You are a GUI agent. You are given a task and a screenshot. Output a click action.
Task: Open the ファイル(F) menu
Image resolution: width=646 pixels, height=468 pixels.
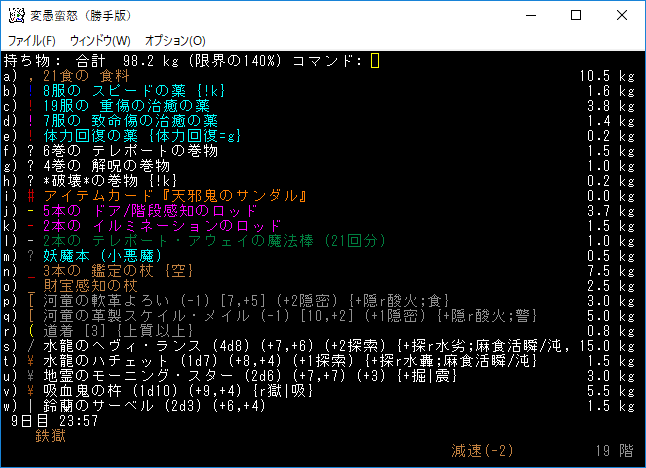pyautogui.click(x=31, y=40)
